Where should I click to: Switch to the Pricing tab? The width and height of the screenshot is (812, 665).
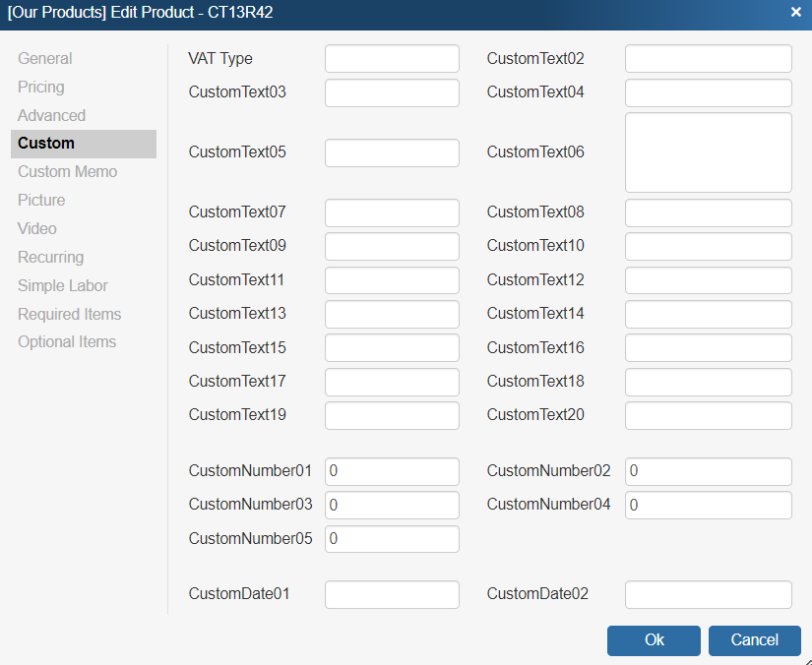tap(41, 88)
